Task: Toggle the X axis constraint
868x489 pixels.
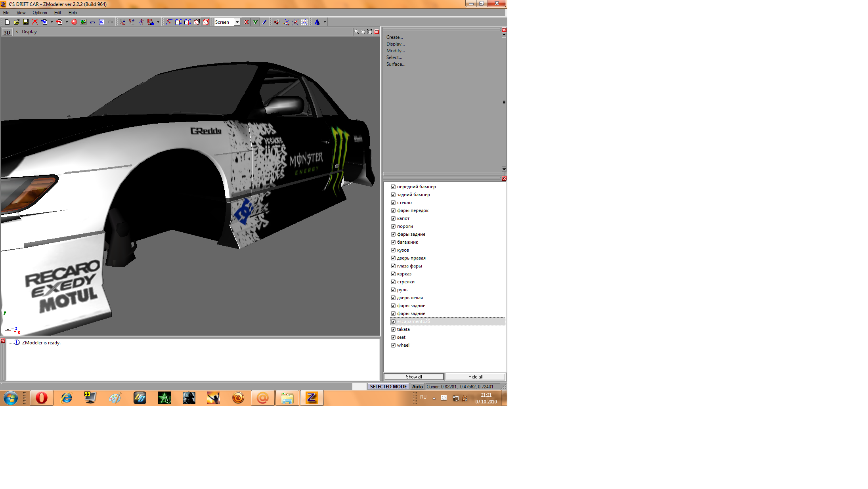Action: 246,22
